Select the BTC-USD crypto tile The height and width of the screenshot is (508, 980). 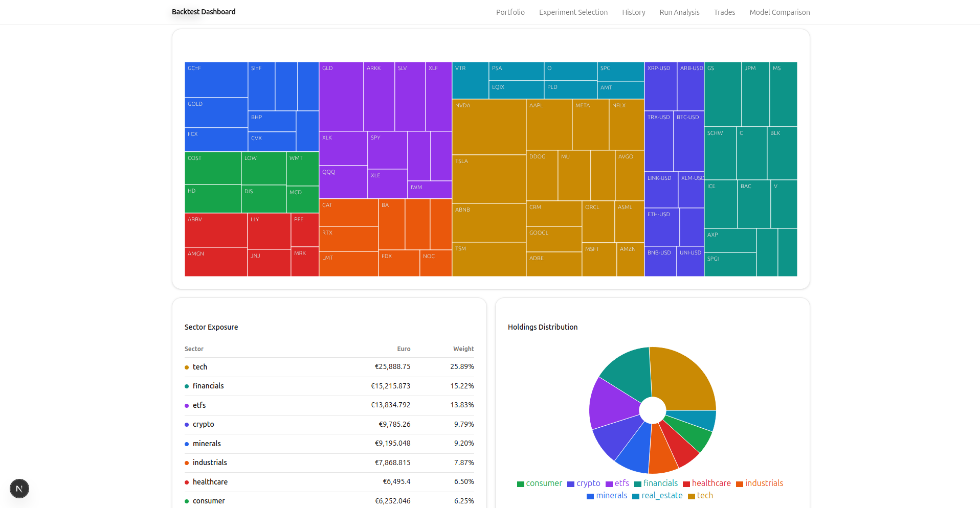(689, 141)
